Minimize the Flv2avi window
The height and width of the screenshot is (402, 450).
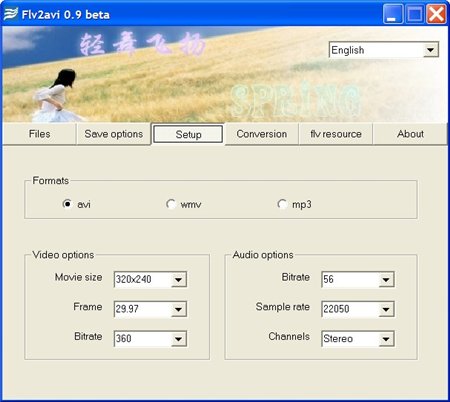click(393, 14)
